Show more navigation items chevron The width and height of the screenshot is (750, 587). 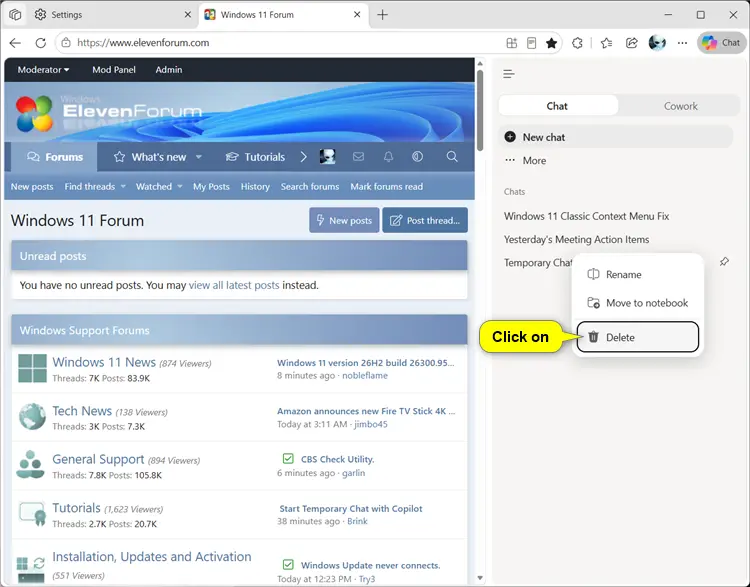[303, 157]
